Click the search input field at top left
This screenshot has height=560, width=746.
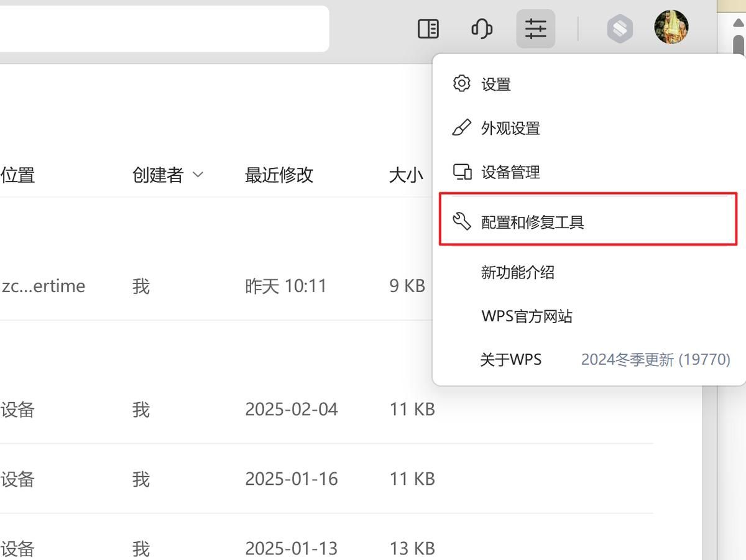pyautogui.click(x=165, y=28)
